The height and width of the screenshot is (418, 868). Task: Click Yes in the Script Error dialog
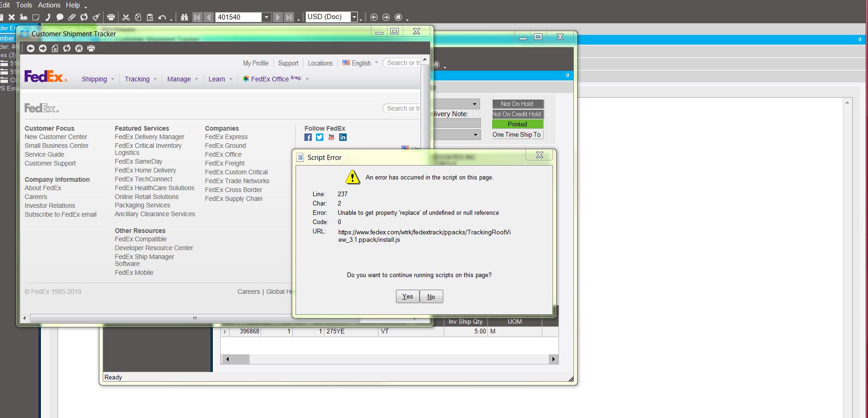point(408,297)
